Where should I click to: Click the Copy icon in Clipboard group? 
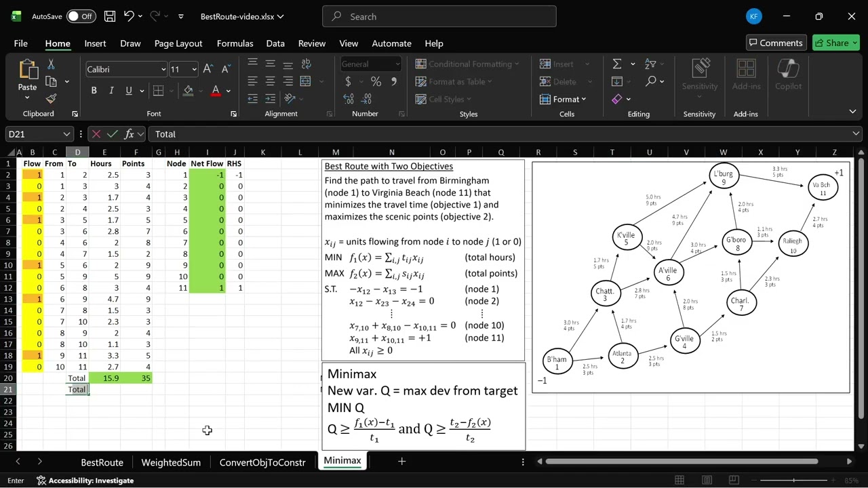tap(51, 82)
